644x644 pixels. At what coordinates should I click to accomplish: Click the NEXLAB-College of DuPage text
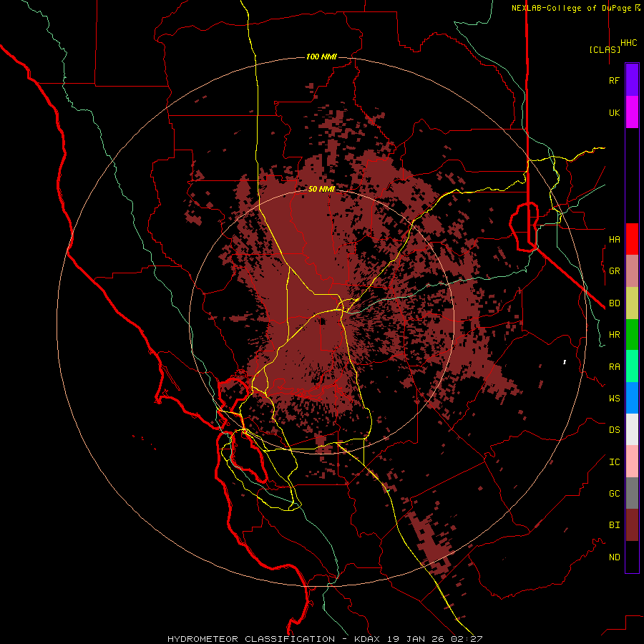click(571, 8)
